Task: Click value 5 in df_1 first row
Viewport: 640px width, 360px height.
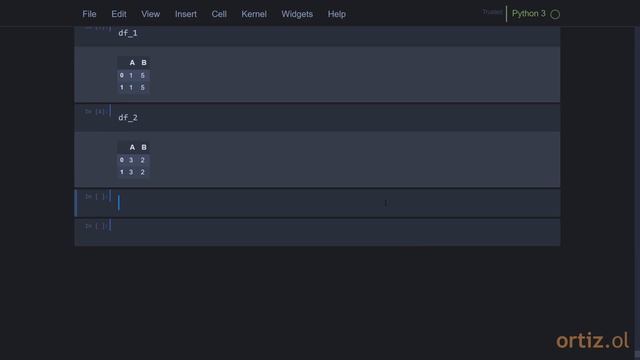Action: pyautogui.click(x=142, y=76)
